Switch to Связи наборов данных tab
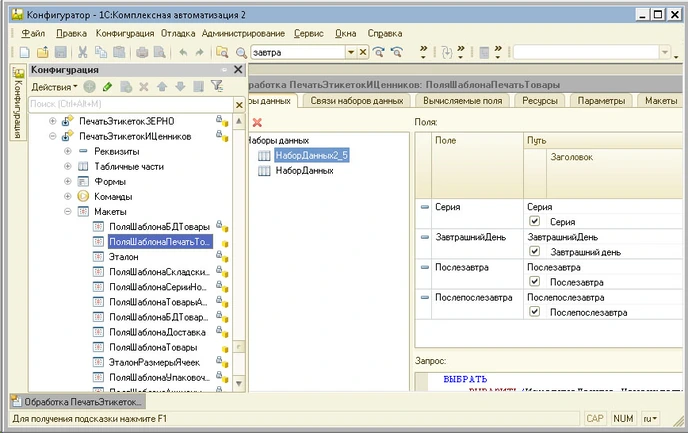The image size is (688, 433). [x=357, y=101]
